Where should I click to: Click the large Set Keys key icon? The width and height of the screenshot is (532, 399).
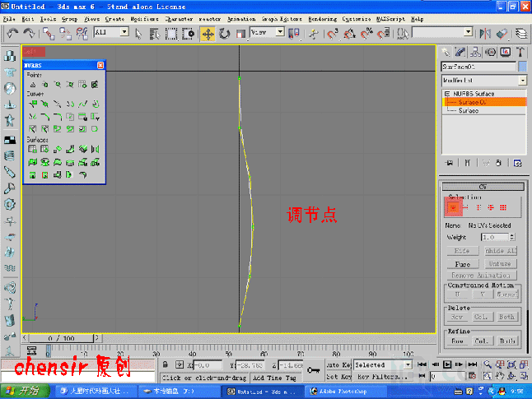click(314, 370)
